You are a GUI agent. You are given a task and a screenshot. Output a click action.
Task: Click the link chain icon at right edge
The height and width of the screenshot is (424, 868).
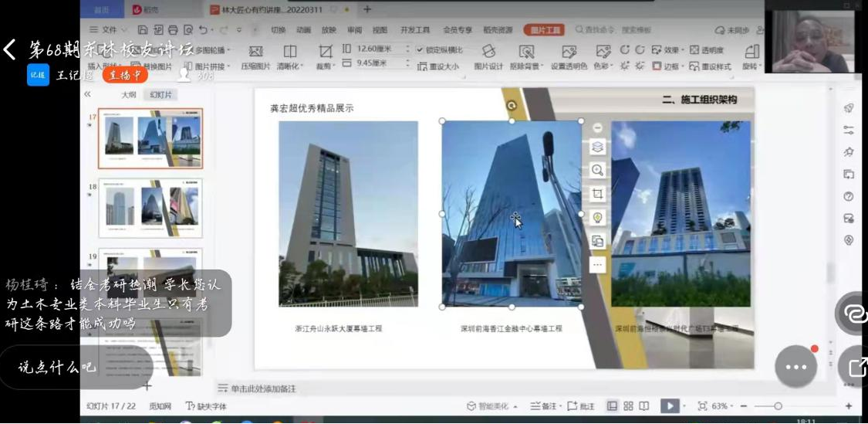(853, 313)
